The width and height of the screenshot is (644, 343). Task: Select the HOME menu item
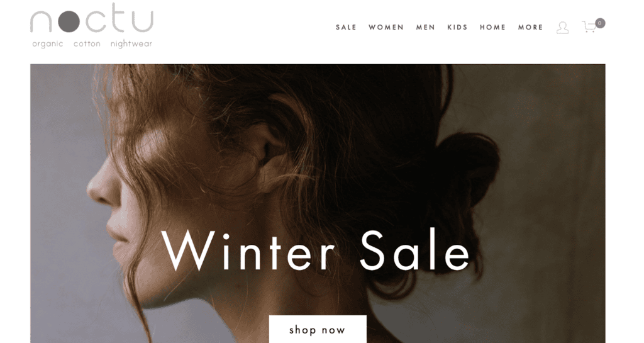[493, 27]
